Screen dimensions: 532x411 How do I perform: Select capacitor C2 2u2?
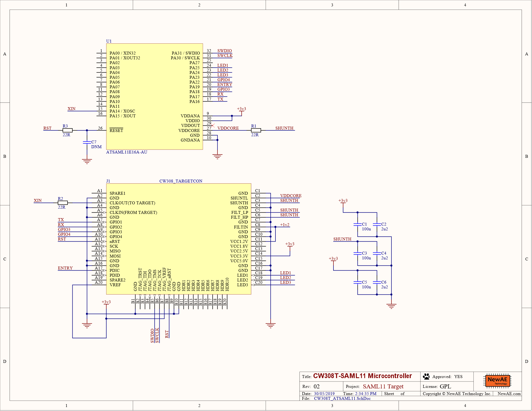pyautogui.click(x=377, y=225)
